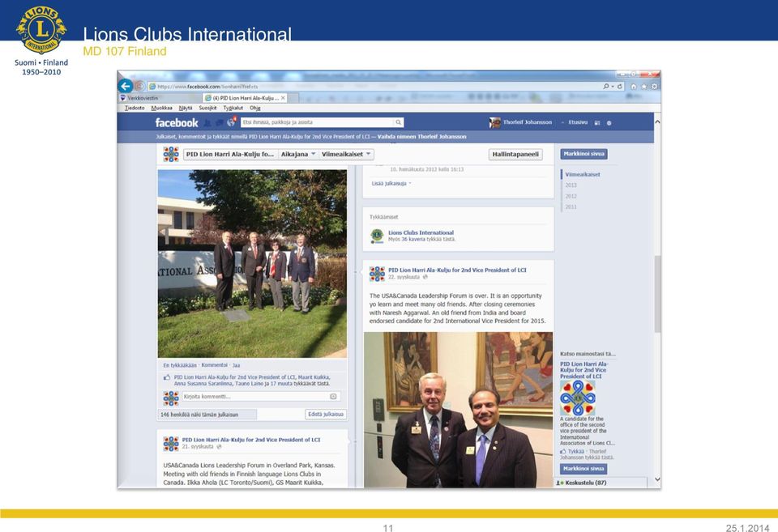Switch to the Verkkoviestin browser tab
The image size is (778, 532).
pyautogui.click(x=160, y=98)
